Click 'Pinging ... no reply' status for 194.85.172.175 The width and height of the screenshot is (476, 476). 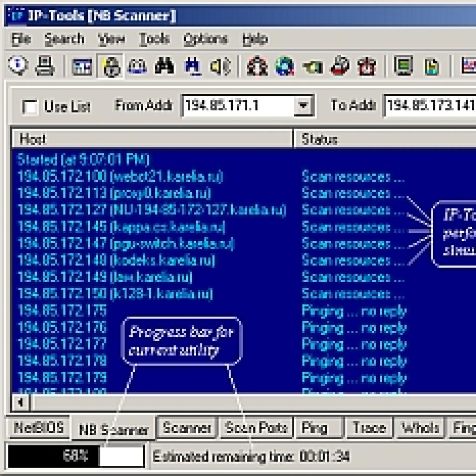pos(354,311)
